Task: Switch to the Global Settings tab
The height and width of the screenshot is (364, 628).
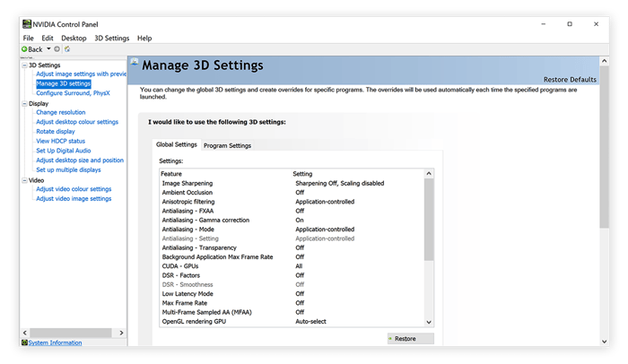Action: click(177, 144)
